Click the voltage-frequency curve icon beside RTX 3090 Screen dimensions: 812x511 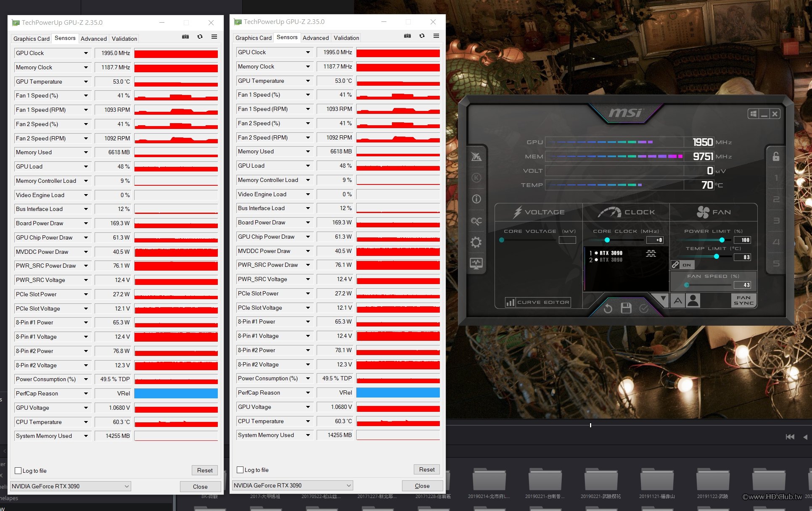[x=651, y=253]
